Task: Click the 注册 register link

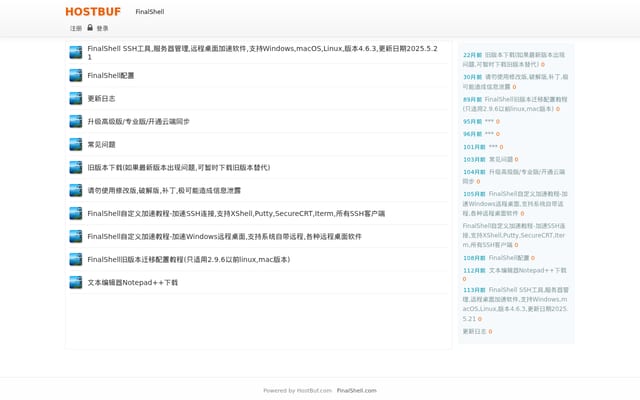Action: (x=76, y=28)
